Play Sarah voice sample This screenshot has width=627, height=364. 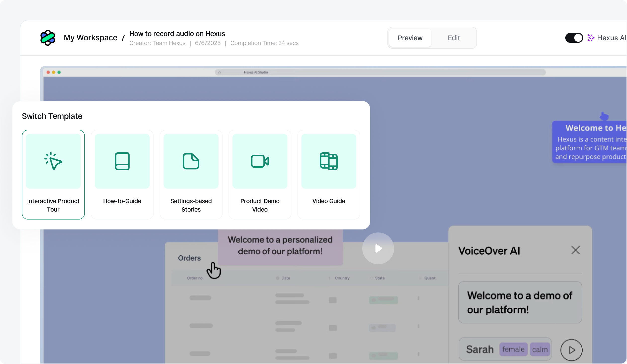pyautogui.click(x=571, y=350)
